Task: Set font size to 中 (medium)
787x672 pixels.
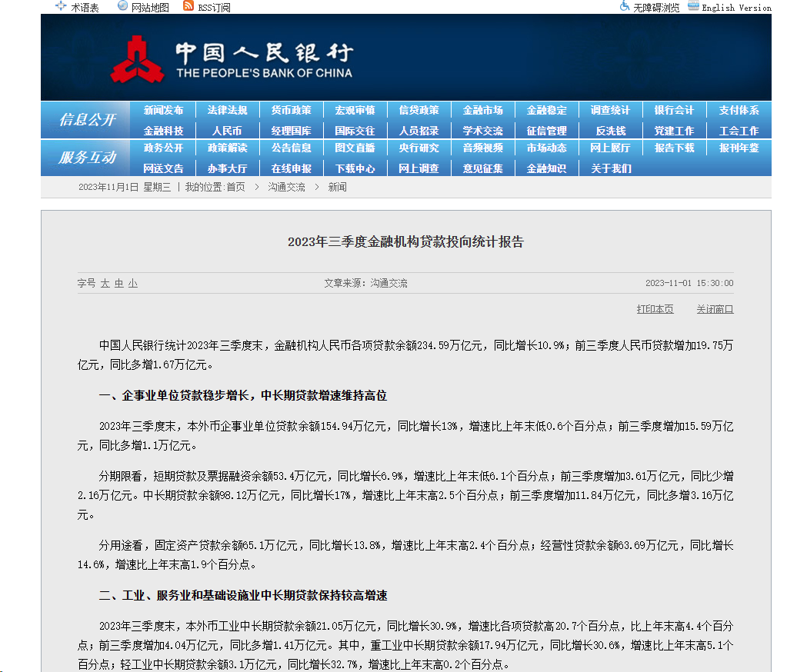Action: tap(119, 283)
